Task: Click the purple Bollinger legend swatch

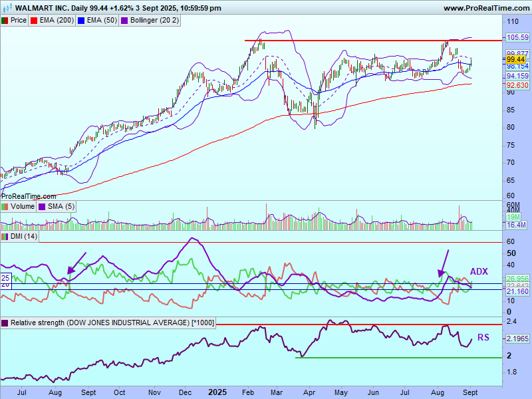Action: click(124, 21)
